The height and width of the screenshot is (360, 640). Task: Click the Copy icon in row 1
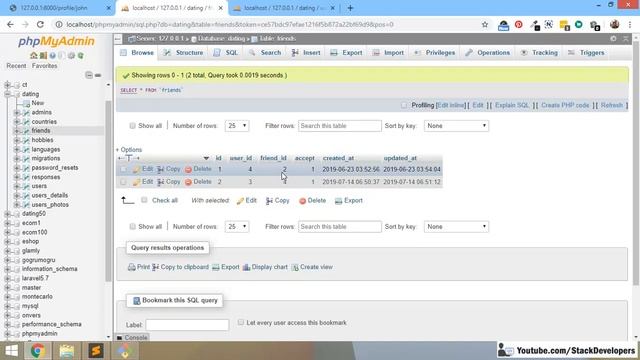(160, 169)
